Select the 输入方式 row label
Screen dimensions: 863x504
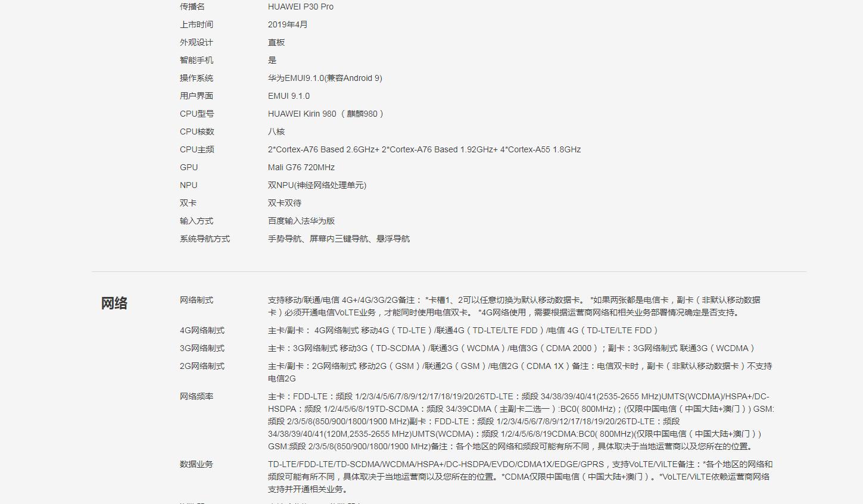point(197,221)
